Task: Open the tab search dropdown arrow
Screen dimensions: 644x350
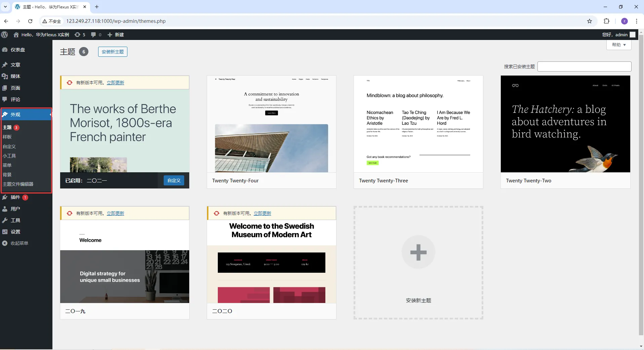Action: tap(5, 7)
